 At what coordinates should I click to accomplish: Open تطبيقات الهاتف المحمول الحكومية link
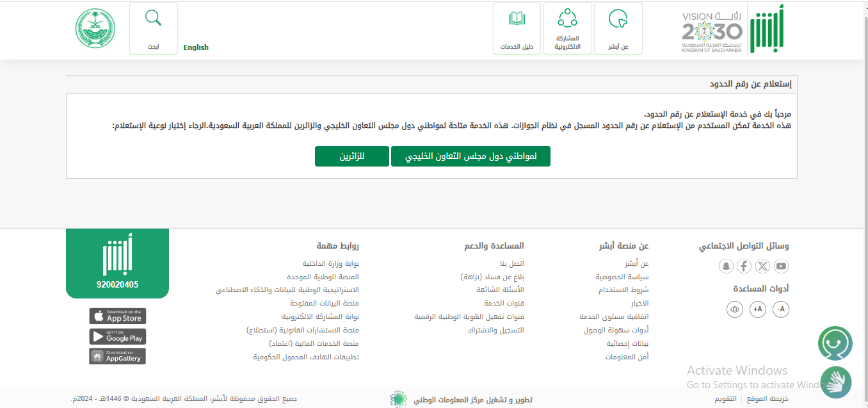(306, 357)
